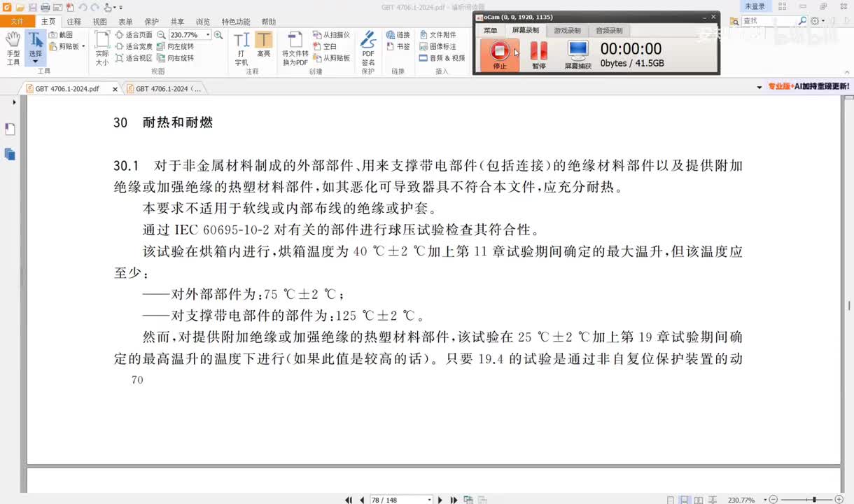This screenshot has height=504, width=854.
Task: Click the Snapshot (截图) tool
Action: click(62, 34)
